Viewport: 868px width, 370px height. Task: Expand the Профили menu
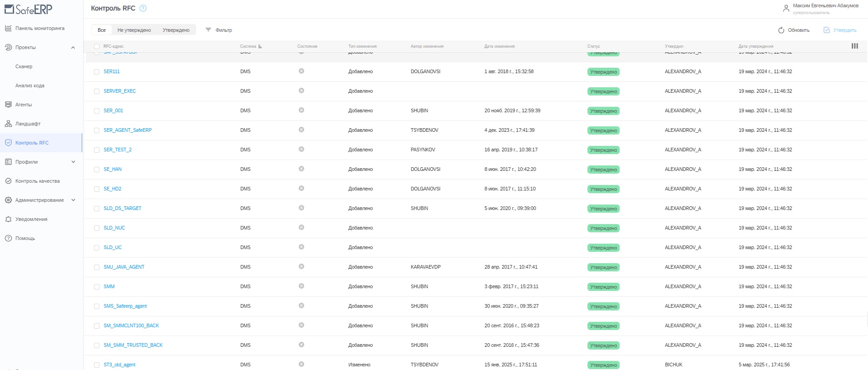coord(73,162)
